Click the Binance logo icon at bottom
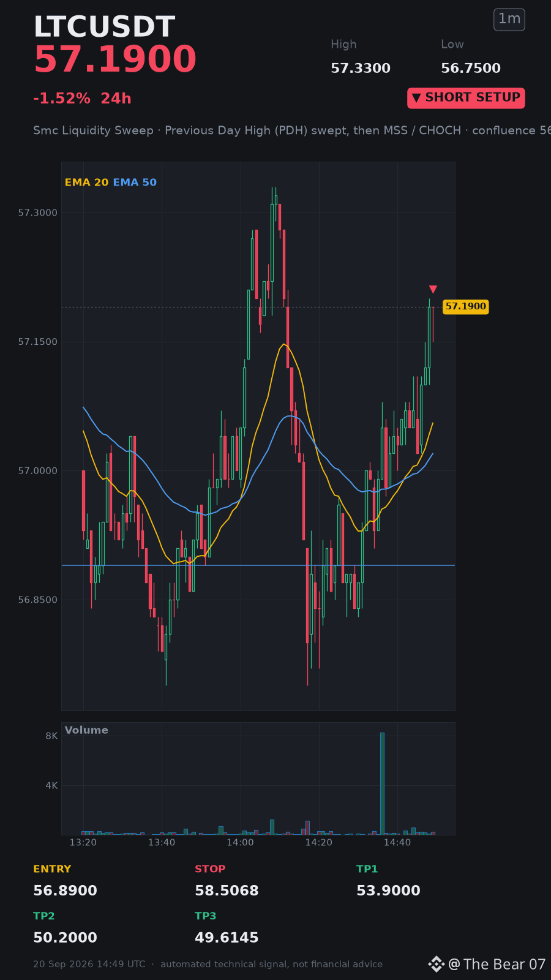 (x=436, y=964)
